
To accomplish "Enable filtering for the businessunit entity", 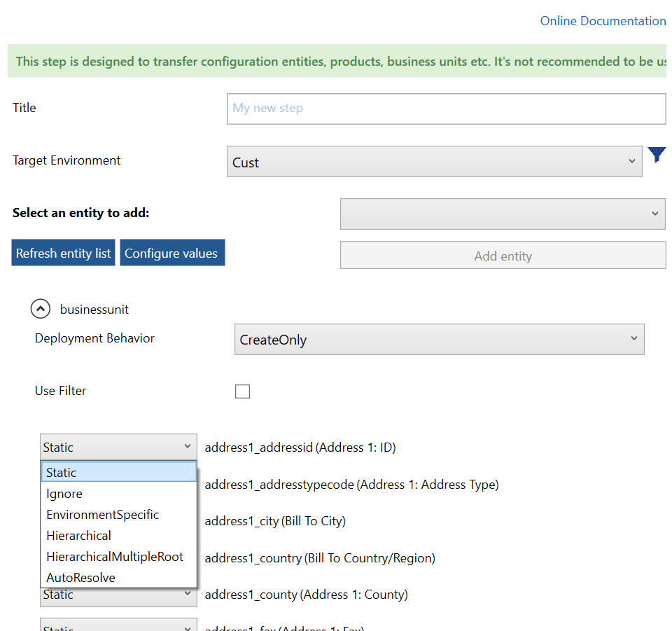I will [242, 391].
